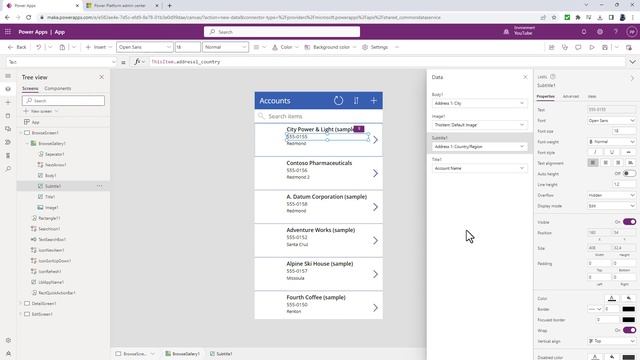This screenshot has width=640, height=360.
Task: Open the Overflow dropdown in properties
Action: pyautogui.click(x=611, y=195)
